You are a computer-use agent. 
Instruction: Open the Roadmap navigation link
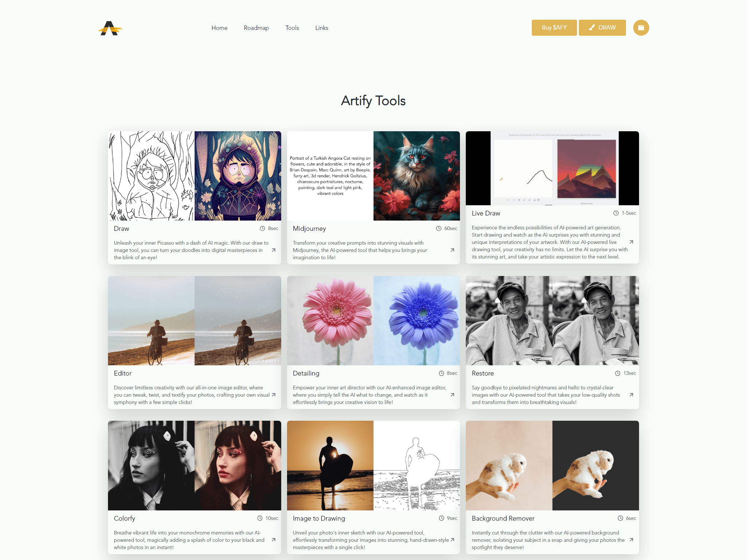pyautogui.click(x=256, y=28)
